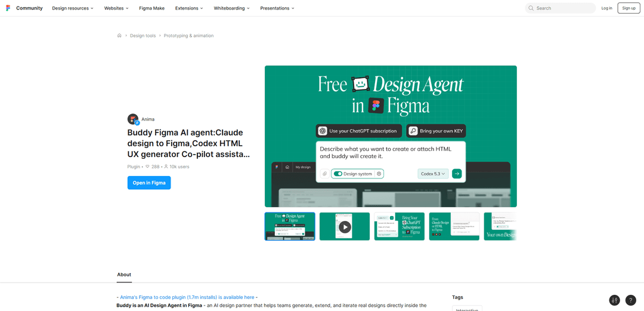The height and width of the screenshot is (311, 644).
Task: Click the 10k users count text
Action: pos(179,167)
